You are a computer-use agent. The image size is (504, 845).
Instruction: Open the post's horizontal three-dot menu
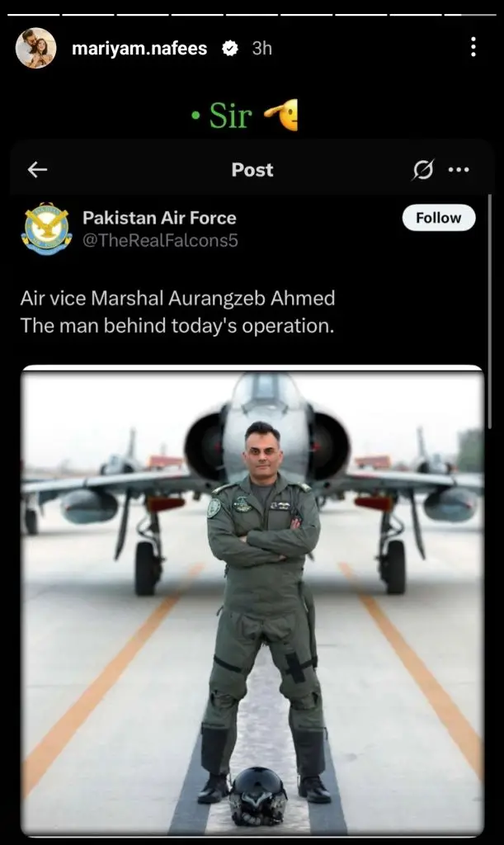[x=459, y=170]
